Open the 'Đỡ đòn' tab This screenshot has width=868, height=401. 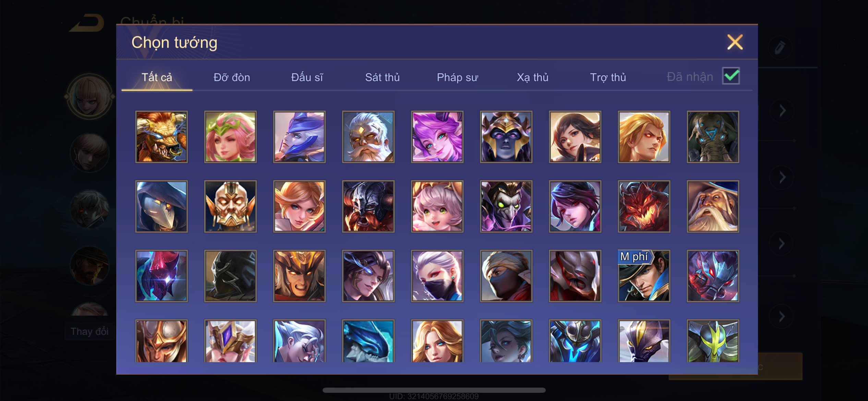click(232, 77)
